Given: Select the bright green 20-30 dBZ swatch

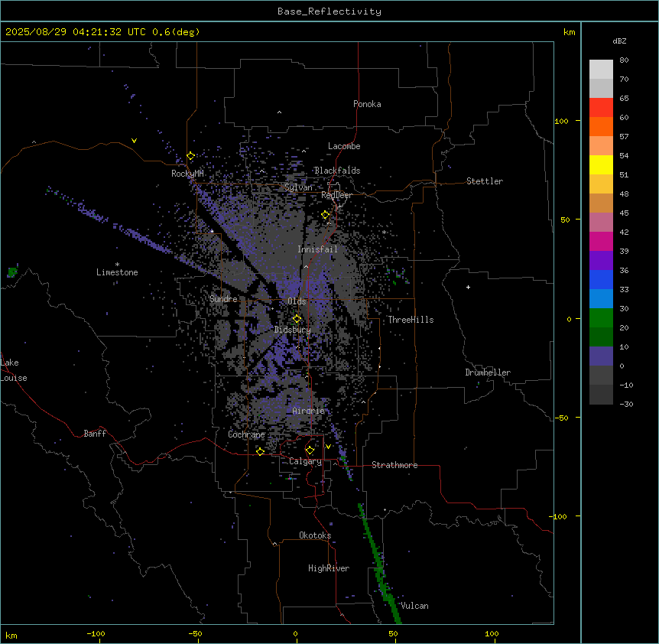Looking at the screenshot, I should (x=601, y=318).
